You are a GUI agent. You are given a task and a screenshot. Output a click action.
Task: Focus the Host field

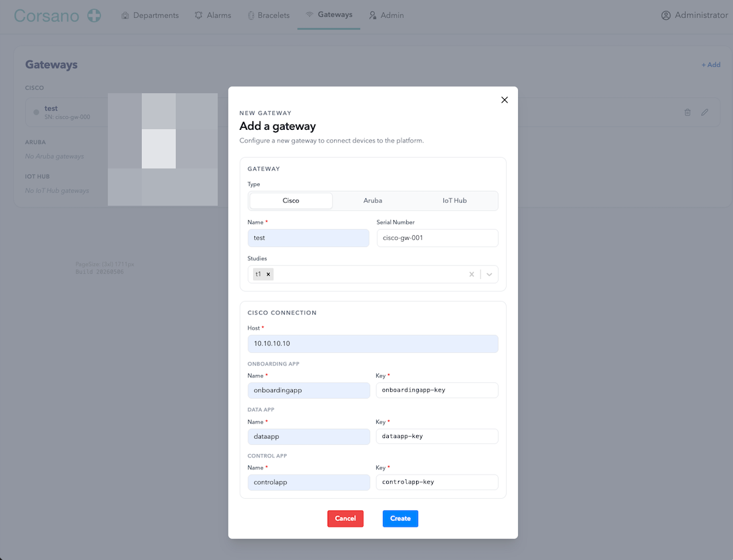tap(373, 344)
